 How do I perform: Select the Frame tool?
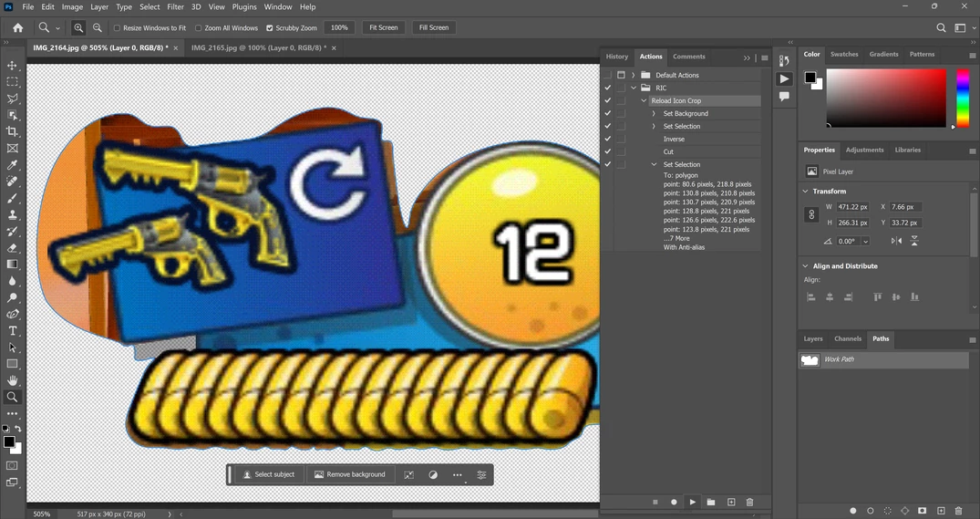tap(12, 148)
